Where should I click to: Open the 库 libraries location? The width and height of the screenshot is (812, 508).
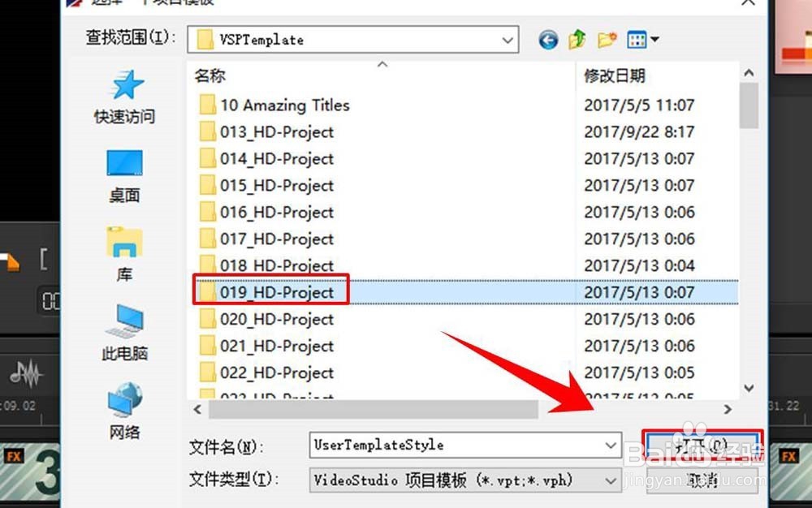click(125, 254)
